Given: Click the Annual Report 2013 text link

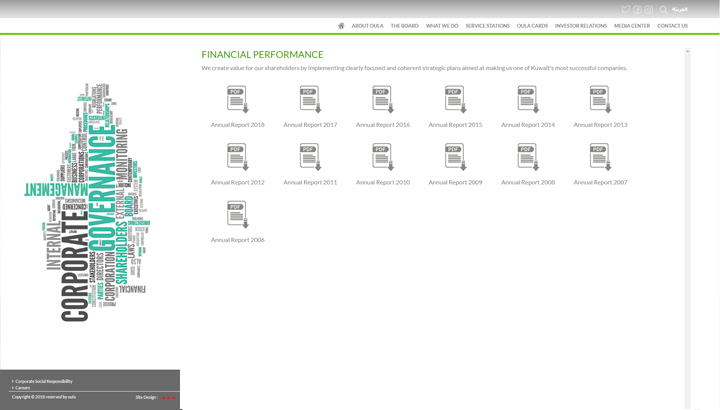Looking at the screenshot, I should coord(601,124).
